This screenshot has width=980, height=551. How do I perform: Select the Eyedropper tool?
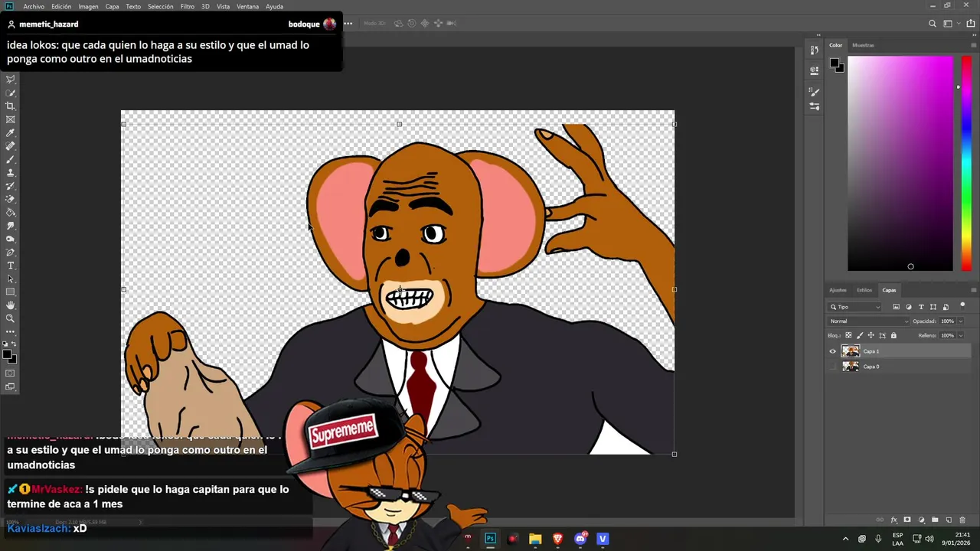point(11,133)
